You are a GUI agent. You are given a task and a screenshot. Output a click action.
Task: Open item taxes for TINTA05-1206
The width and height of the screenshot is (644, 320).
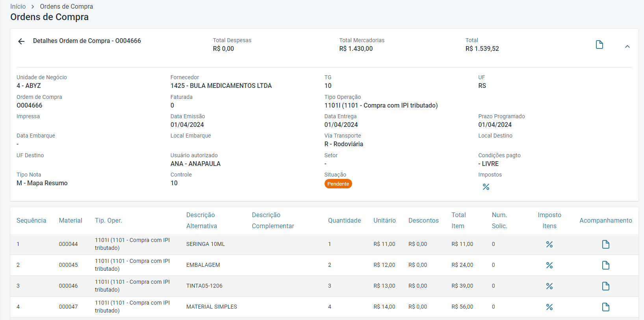(x=549, y=286)
